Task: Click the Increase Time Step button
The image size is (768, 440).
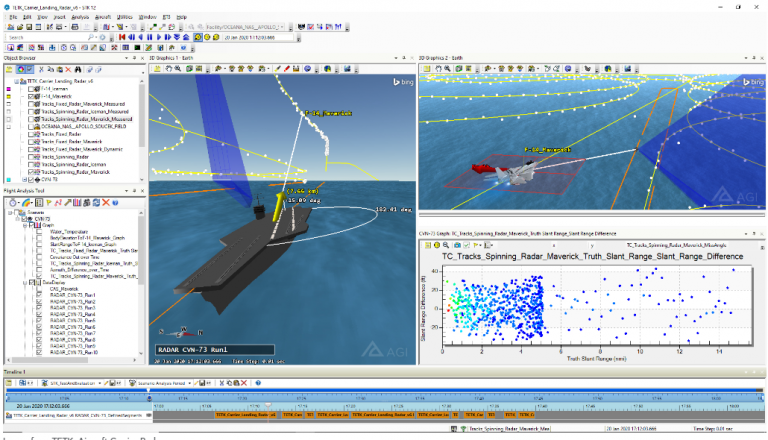Action: pyautogui.click(x=186, y=37)
